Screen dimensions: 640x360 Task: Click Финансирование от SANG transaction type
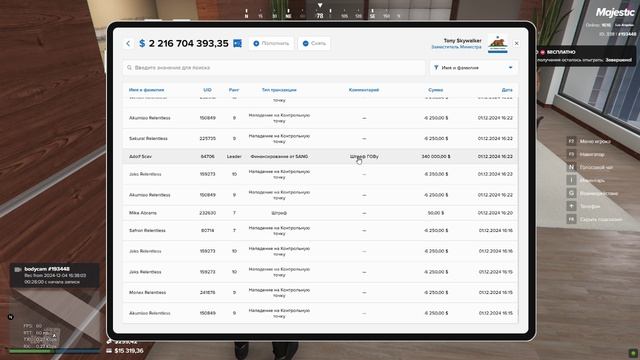click(279, 156)
